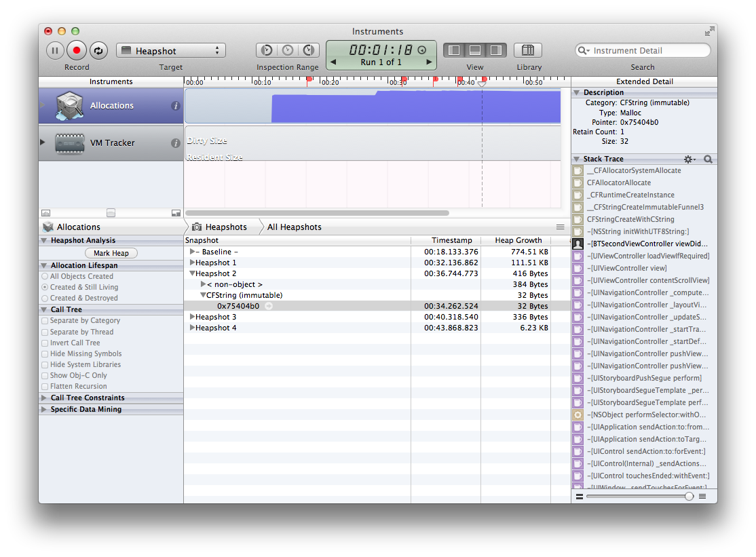Image resolution: width=756 pixels, height=557 pixels.
Task: Adjust the stack trace compression slider
Action: click(689, 497)
